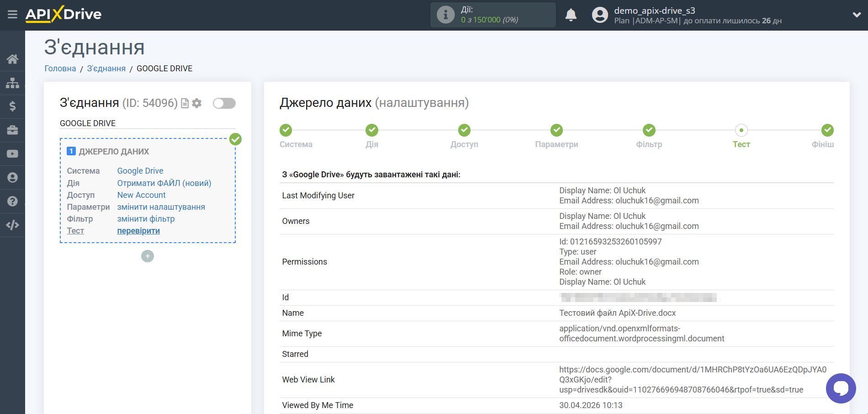Click the Google Drive system link

[x=140, y=171]
